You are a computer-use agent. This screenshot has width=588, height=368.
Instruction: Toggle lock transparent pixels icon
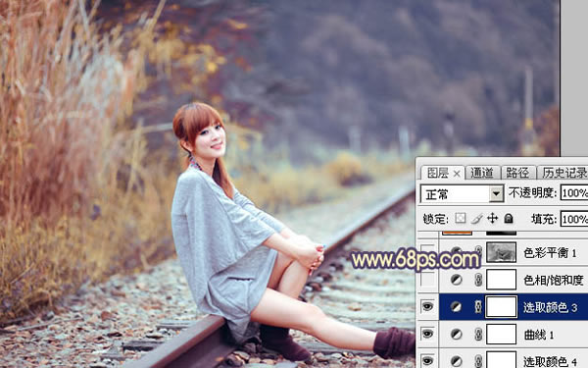(461, 218)
